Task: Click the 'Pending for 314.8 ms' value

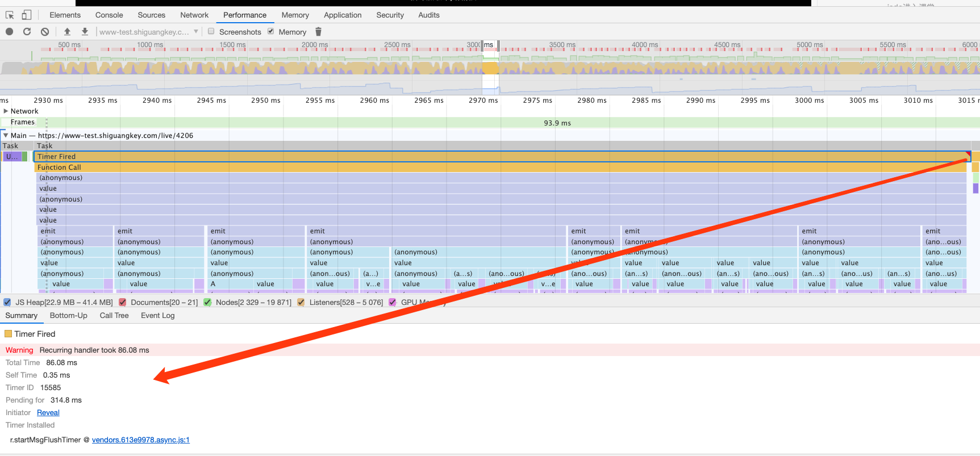Action: (x=66, y=400)
